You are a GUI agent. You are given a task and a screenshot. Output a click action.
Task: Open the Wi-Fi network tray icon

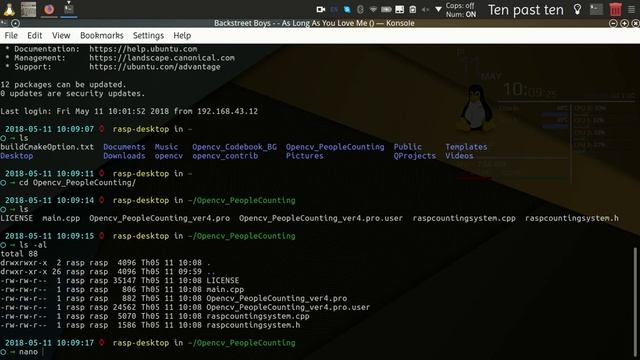tap(373, 9)
